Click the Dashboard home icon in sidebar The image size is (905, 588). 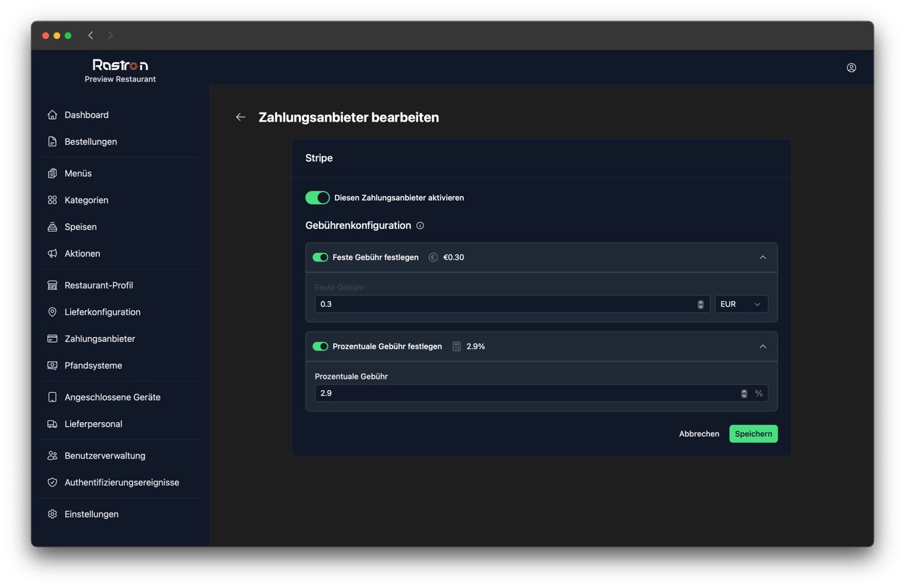coord(52,115)
